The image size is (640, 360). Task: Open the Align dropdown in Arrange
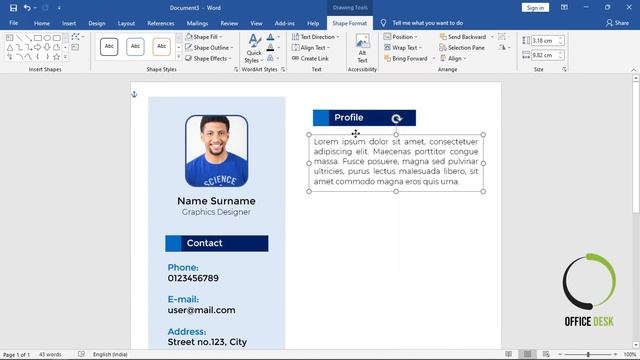pyautogui.click(x=453, y=58)
